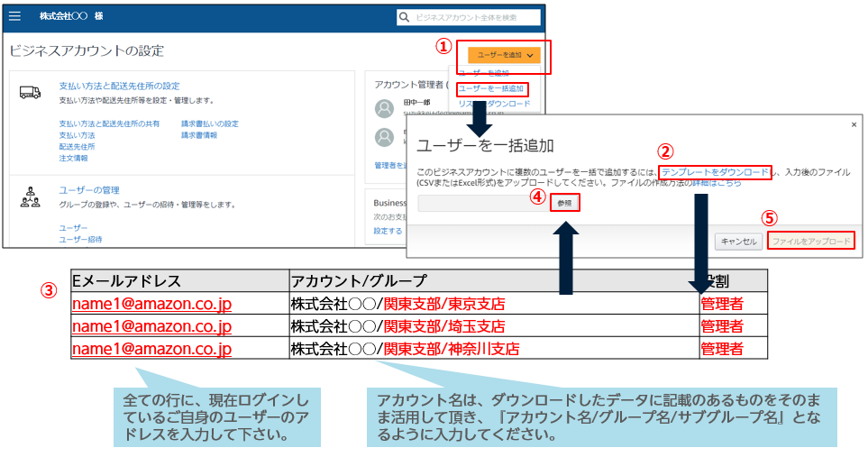Click email in the 東京支店 row
This screenshot has width=868, height=457.
coord(151,303)
